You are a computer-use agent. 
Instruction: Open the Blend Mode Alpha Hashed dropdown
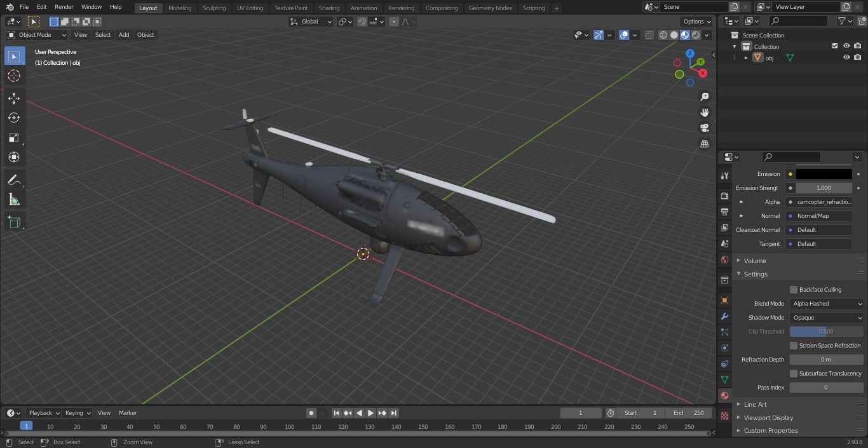click(826, 304)
